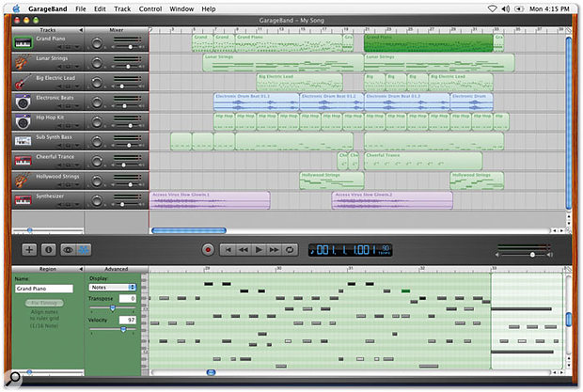Expand Grand Piano volume curve triangle

77,47
